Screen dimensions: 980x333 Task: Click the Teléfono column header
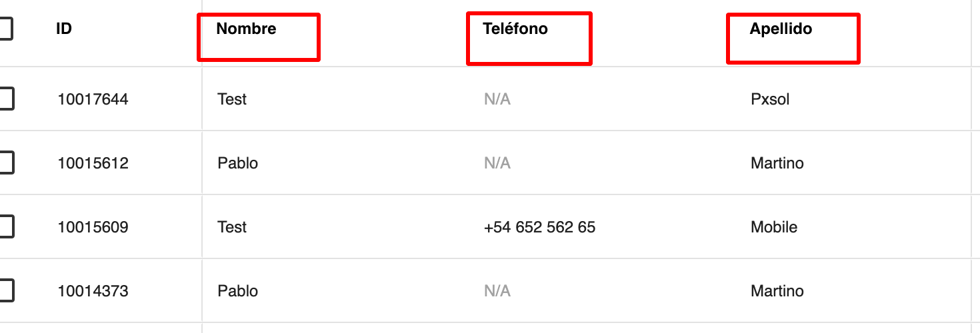(515, 29)
